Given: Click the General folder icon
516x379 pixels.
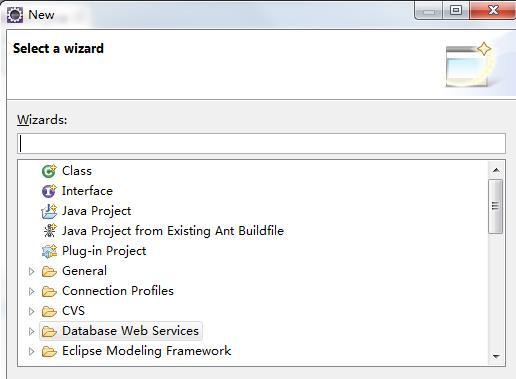Looking at the screenshot, I should pyautogui.click(x=49, y=271).
